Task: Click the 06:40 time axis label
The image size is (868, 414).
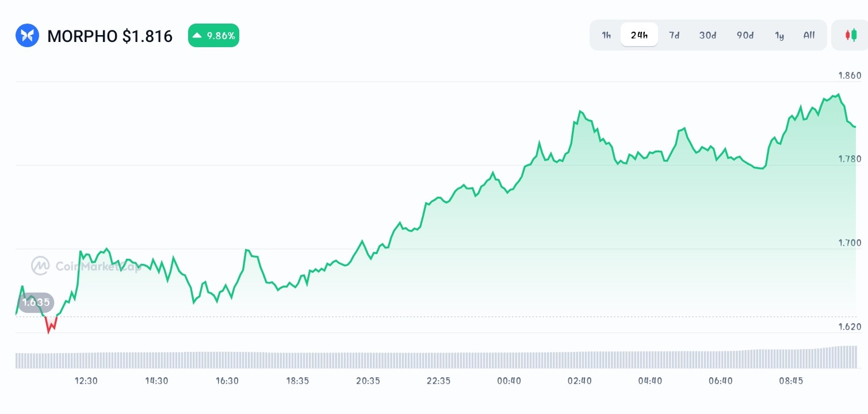Action: 721,381
